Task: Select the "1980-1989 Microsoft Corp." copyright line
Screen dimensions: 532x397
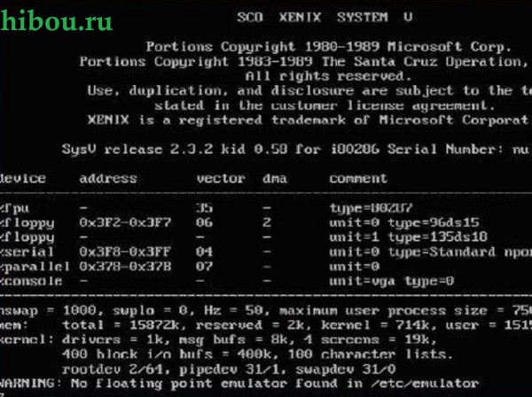Action: pyautogui.click(x=328, y=47)
